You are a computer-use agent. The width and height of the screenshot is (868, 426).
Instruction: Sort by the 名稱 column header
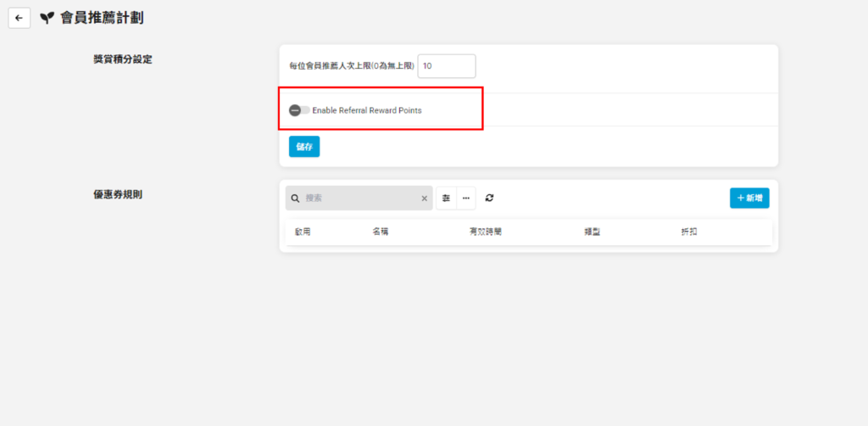[x=381, y=232]
